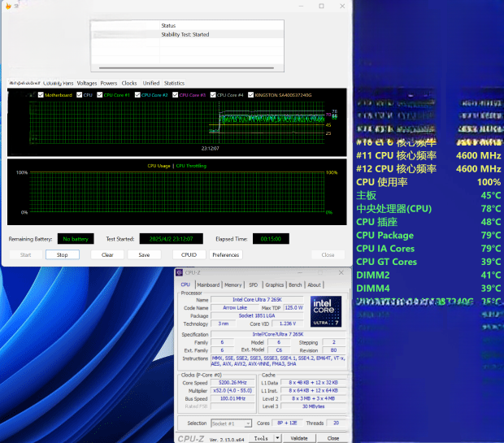Click the Core VID voltage value
Image resolution: width=504 pixels, height=443 pixels.
pyautogui.click(x=288, y=324)
